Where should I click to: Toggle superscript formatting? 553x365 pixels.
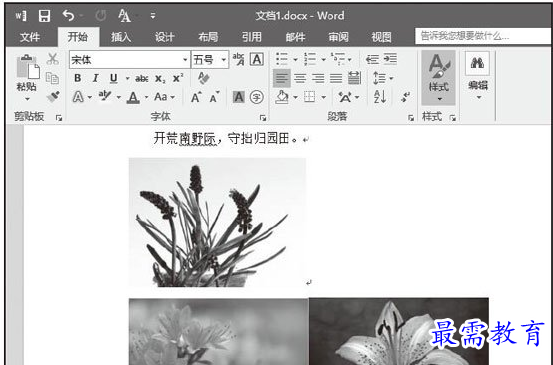(x=178, y=78)
